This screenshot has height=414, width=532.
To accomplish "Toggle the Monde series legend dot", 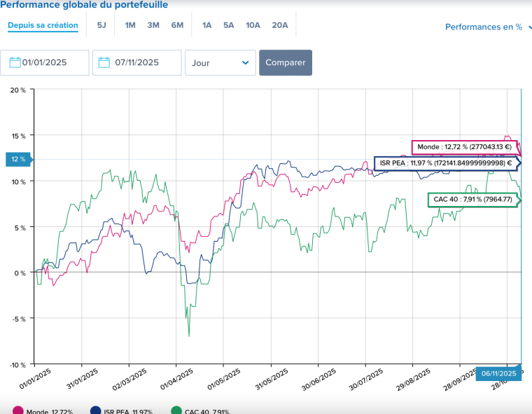I will (x=18, y=410).
